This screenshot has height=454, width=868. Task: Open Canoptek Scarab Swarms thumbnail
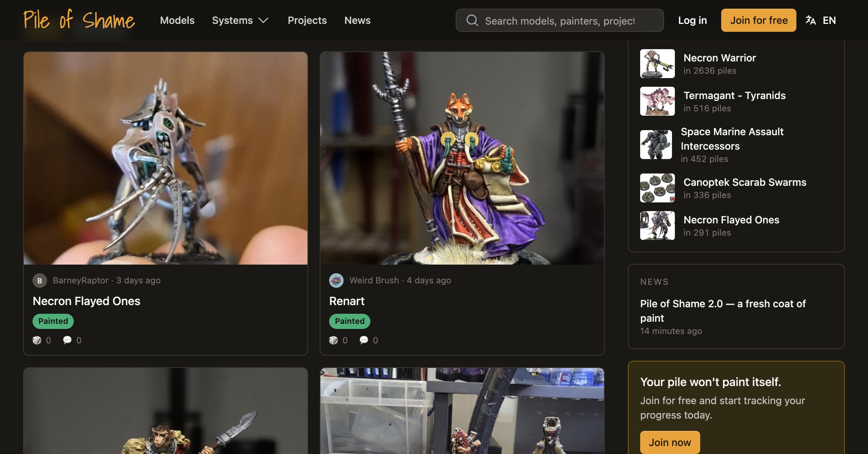coord(658,188)
